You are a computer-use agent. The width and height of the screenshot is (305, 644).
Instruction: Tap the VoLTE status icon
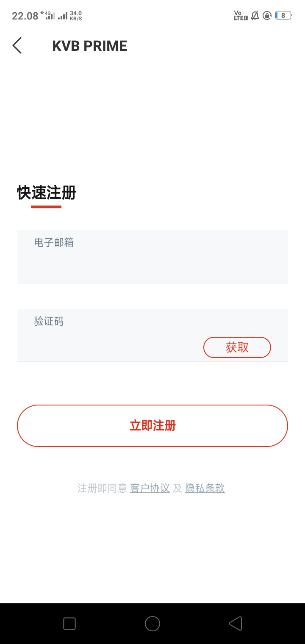point(241,16)
